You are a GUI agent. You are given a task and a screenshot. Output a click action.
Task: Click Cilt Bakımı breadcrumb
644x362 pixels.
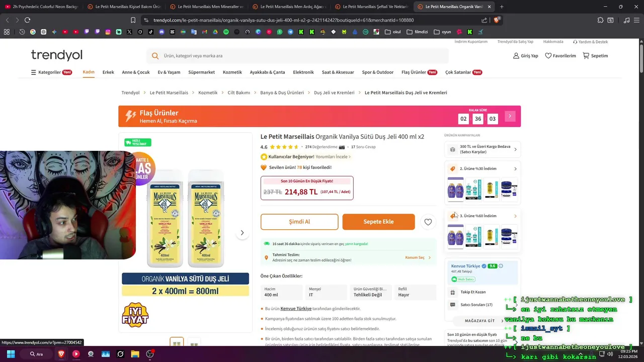pyautogui.click(x=238, y=93)
